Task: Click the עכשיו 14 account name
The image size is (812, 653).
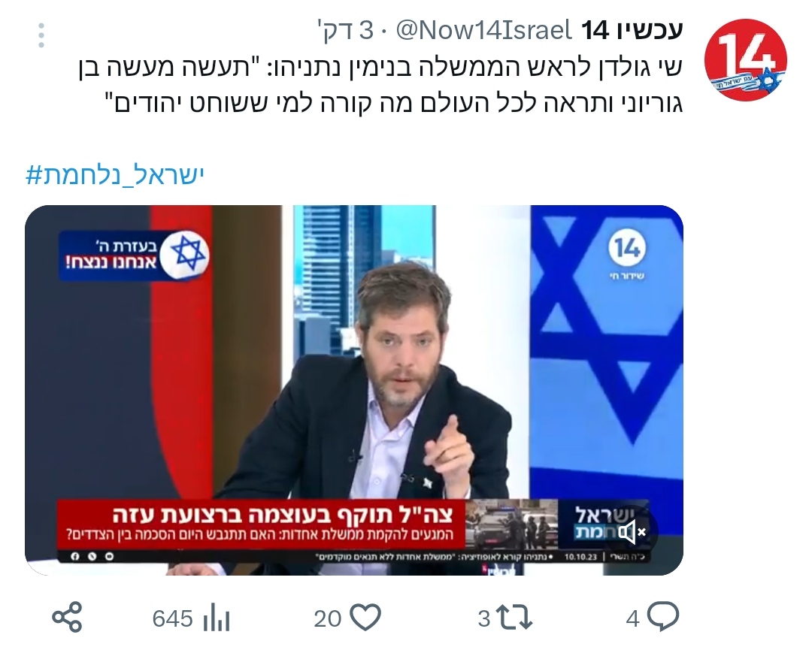Action: (632, 31)
